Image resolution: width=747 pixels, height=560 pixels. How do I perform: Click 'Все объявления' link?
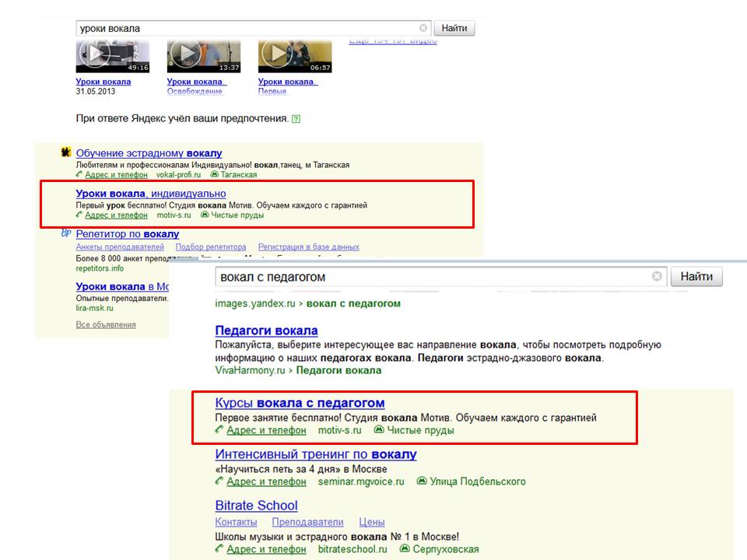[106, 325]
